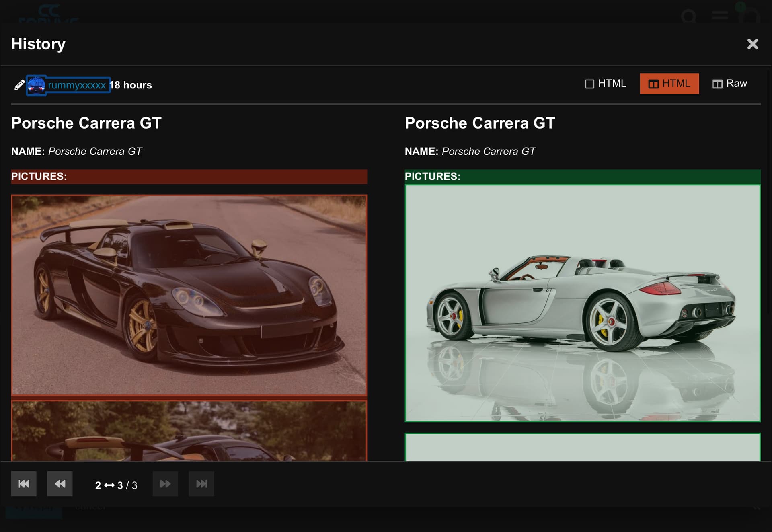This screenshot has height=532, width=772.
Task: Switch to inline HTML view
Action: pyautogui.click(x=605, y=84)
